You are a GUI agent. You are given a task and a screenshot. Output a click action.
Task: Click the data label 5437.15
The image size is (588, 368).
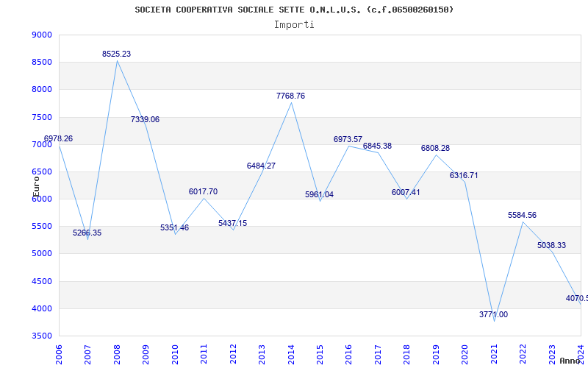point(233,223)
